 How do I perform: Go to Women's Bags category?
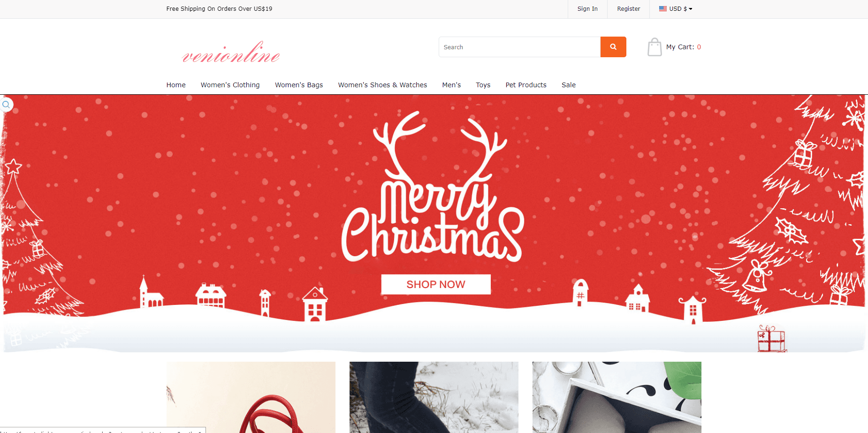299,85
